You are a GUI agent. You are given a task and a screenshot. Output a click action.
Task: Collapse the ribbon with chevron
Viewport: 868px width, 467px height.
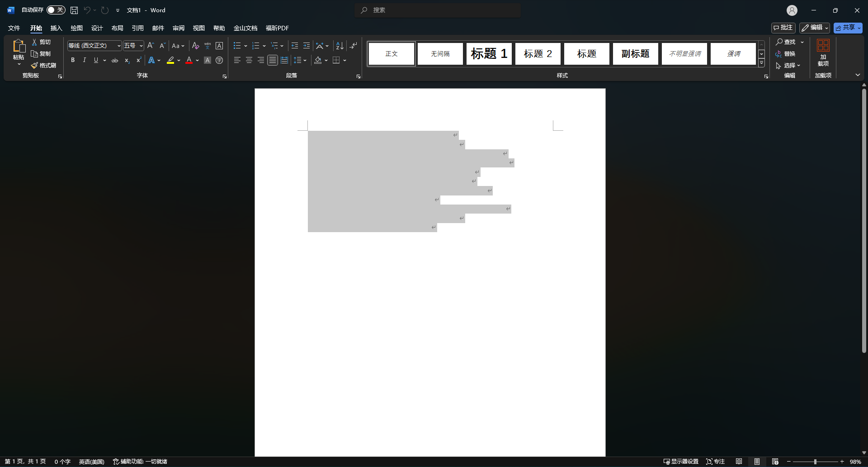(x=858, y=75)
